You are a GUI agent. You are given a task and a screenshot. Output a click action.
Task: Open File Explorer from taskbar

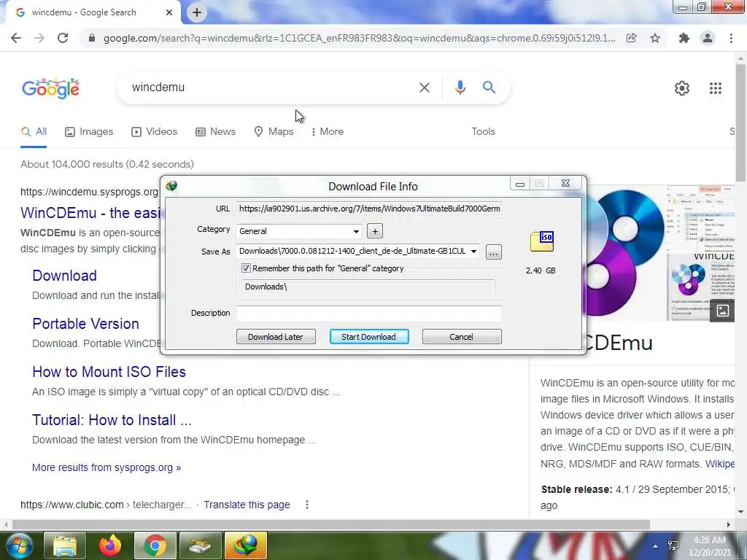click(65, 545)
